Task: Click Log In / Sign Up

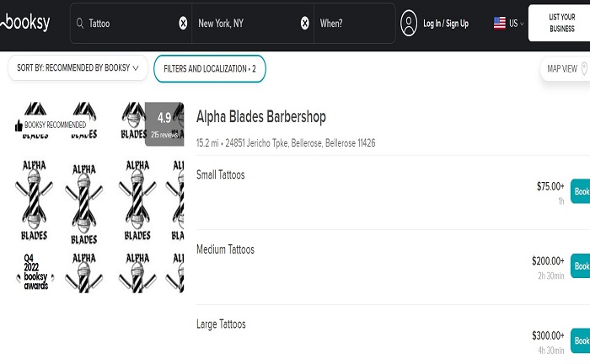Action: pos(446,24)
